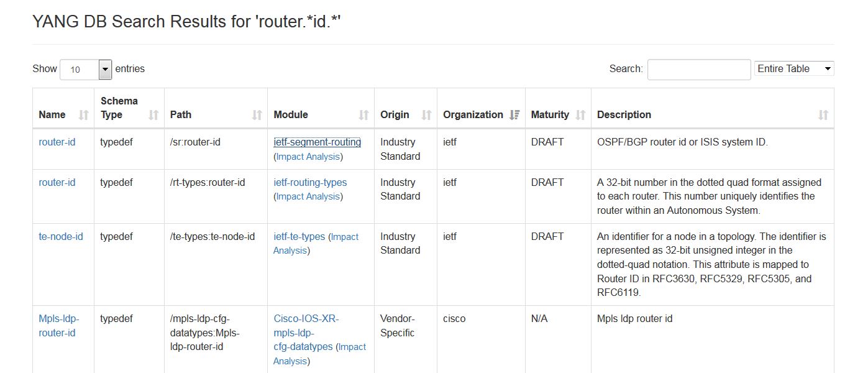Open ietf-routing-types module link
The height and width of the screenshot is (373, 868).
click(310, 183)
